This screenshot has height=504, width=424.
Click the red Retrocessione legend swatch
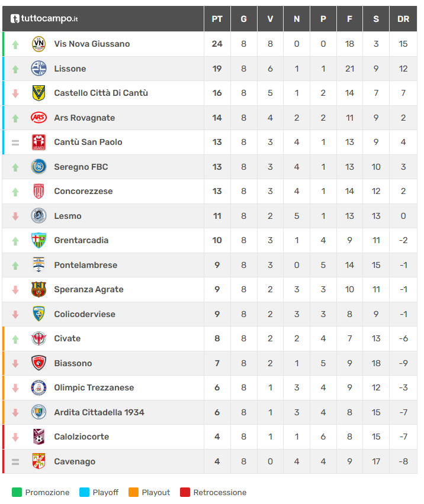click(x=184, y=492)
